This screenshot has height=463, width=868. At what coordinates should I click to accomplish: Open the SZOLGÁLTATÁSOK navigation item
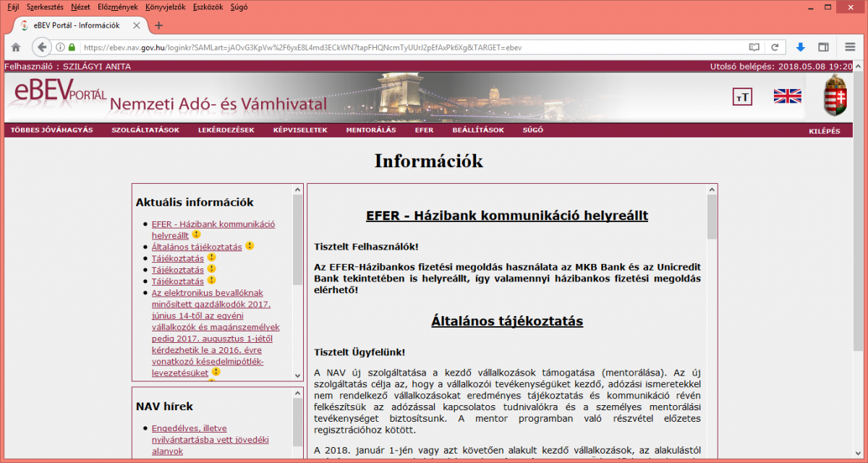tap(145, 130)
